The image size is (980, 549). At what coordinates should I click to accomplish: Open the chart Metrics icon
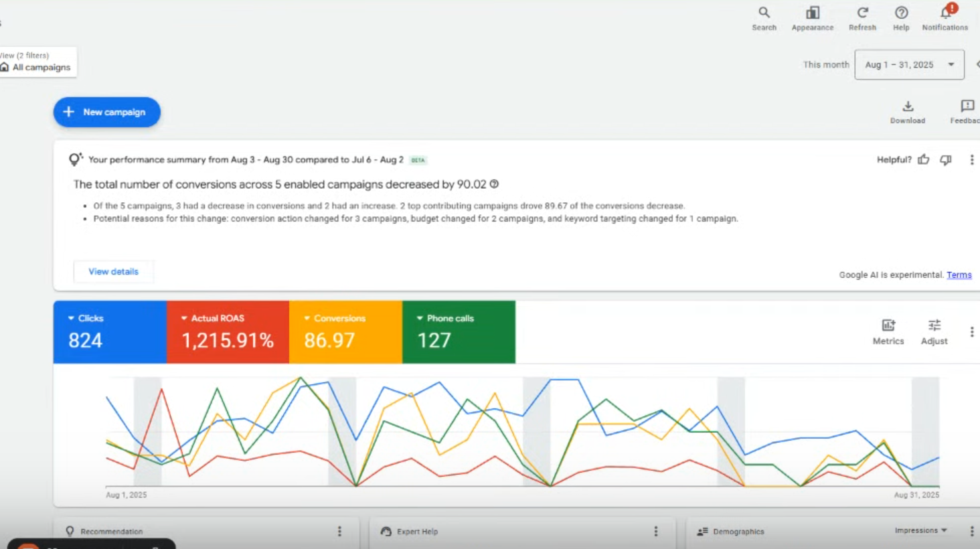point(888,326)
